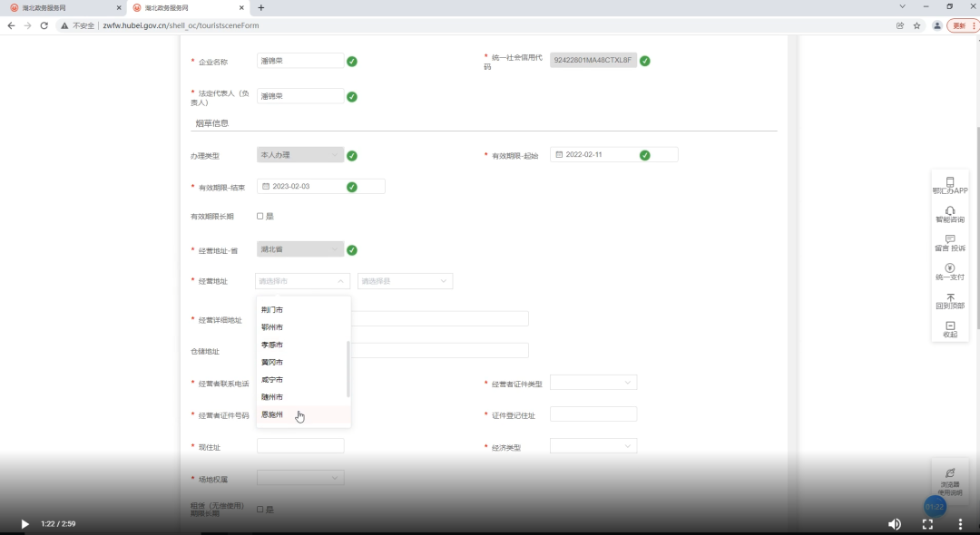Open 留言投诉 message and complaint
This screenshot has height=535, width=980.
[950, 243]
